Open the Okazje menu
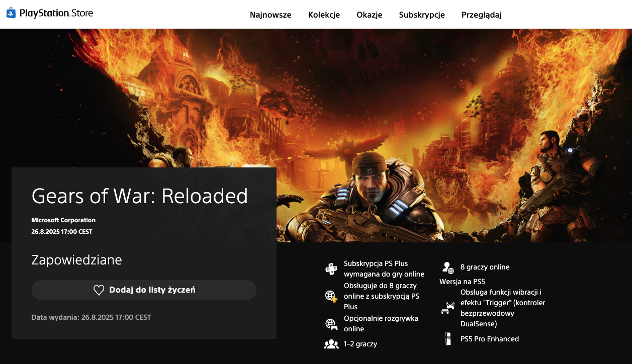This screenshot has width=632, height=364. (x=370, y=15)
